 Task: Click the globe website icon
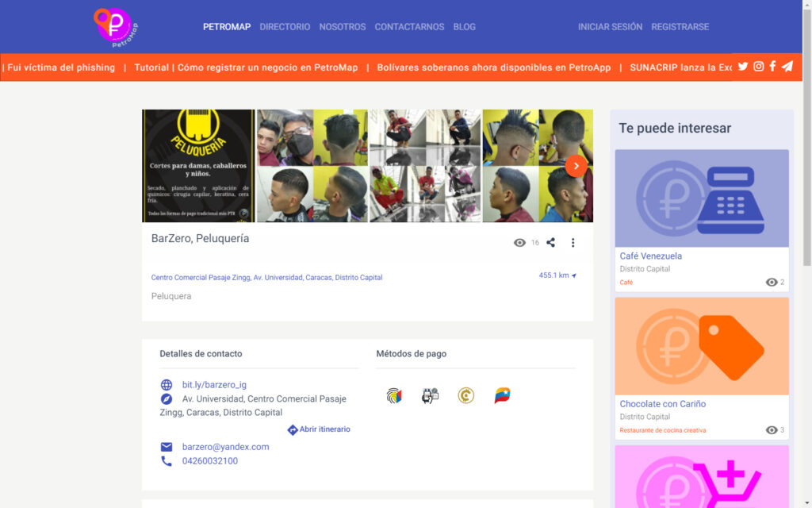tap(167, 385)
